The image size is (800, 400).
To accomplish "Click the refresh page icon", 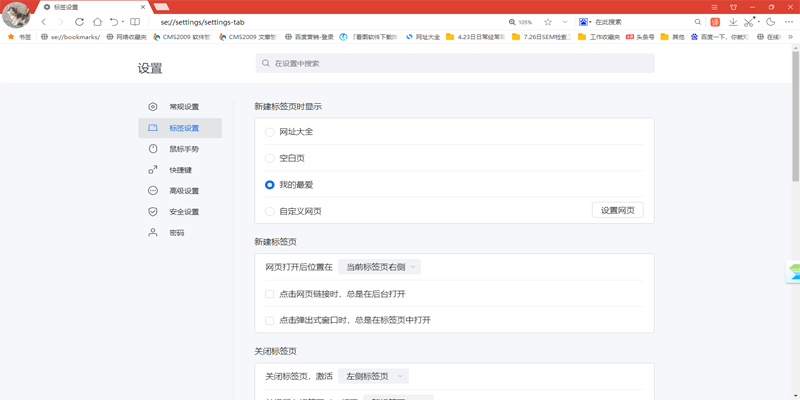I will 79,21.
